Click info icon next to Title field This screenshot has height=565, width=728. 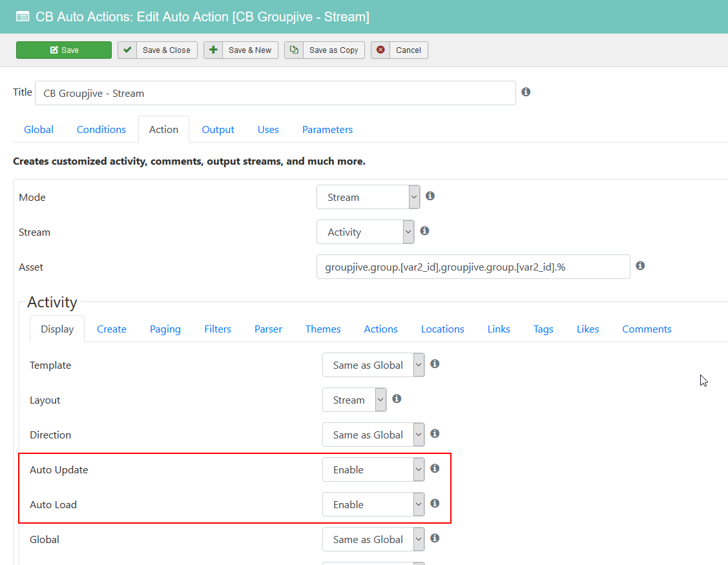[526, 92]
